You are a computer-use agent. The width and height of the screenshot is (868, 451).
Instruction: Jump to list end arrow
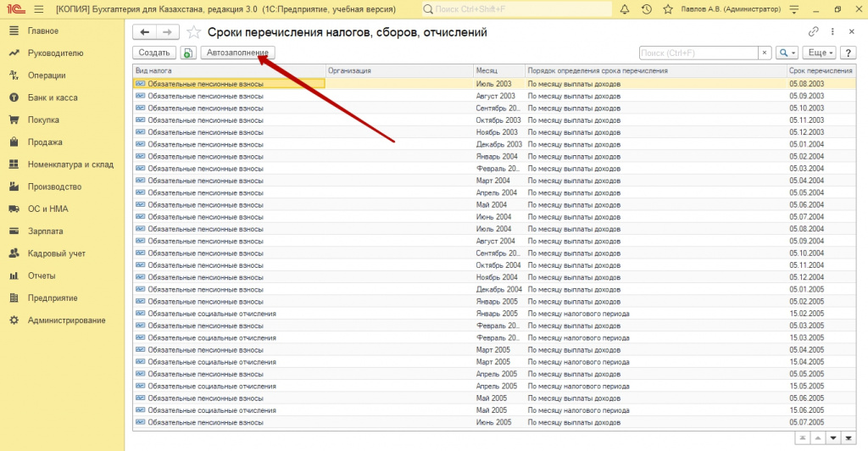pos(849,438)
